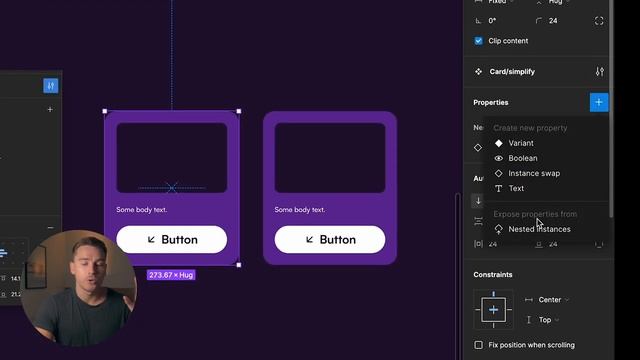Open component settings icon beside Card/simplify
Viewport: 640px width, 360px height.
coord(599,72)
